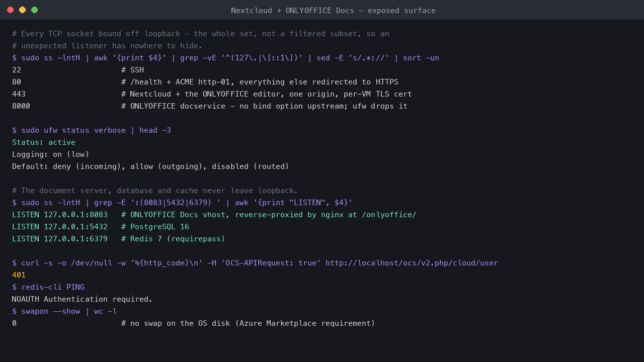Click the red close window button
This screenshot has width=644, height=362.
pos(10,10)
